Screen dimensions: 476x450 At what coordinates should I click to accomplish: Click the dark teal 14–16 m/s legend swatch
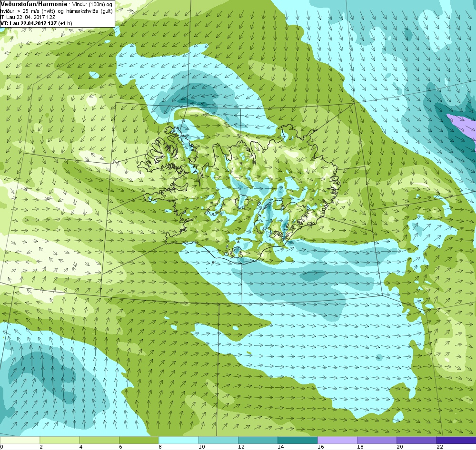(297, 440)
